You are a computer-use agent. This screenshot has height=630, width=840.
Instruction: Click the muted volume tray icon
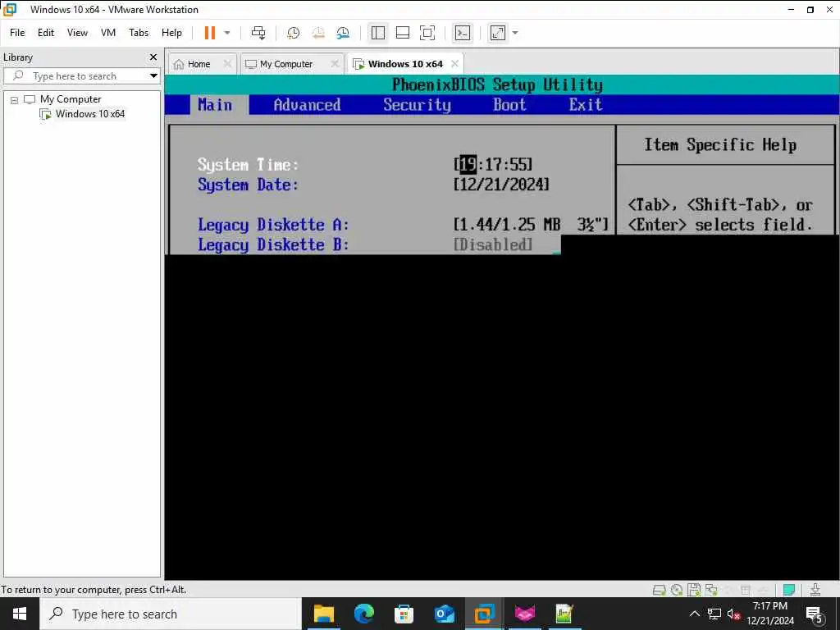click(x=733, y=614)
